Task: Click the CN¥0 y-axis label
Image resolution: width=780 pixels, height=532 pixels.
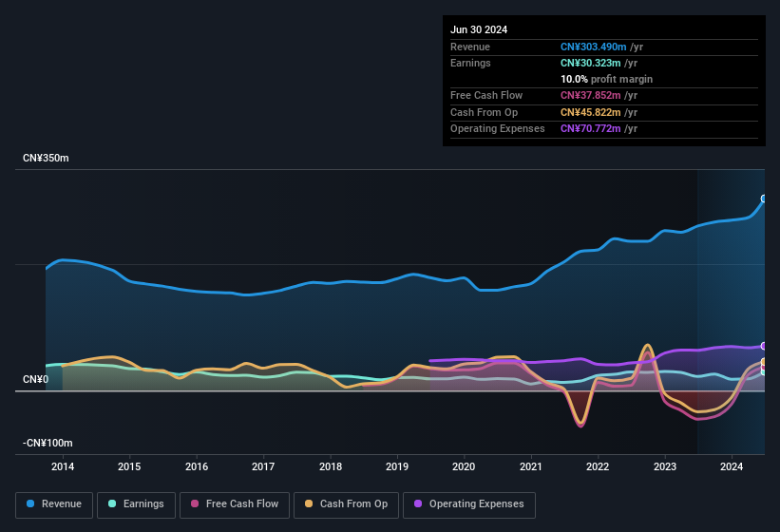Action: pyautogui.click(x=36, y=380)
